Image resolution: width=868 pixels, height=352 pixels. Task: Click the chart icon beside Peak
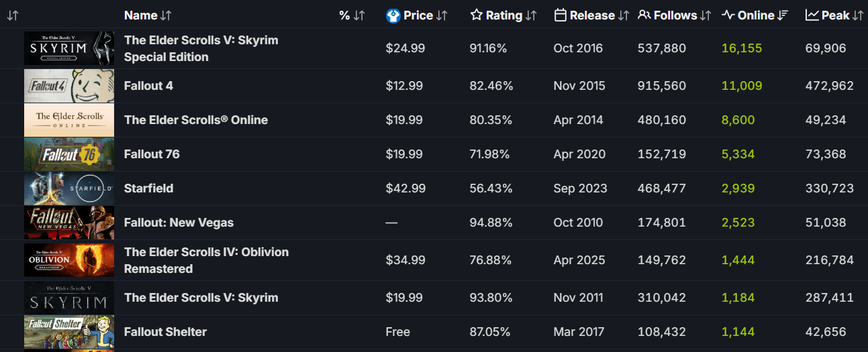(x=812, y=15)
